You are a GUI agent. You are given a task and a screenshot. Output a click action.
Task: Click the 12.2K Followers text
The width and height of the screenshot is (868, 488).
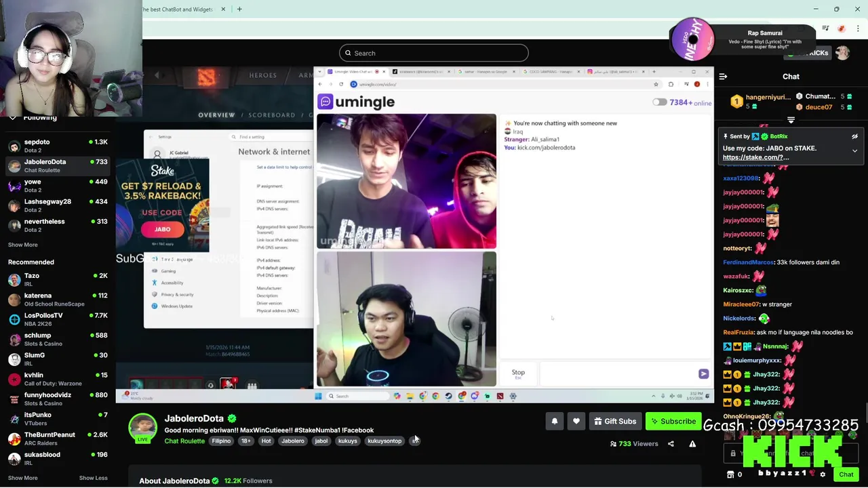pos(248,481)
